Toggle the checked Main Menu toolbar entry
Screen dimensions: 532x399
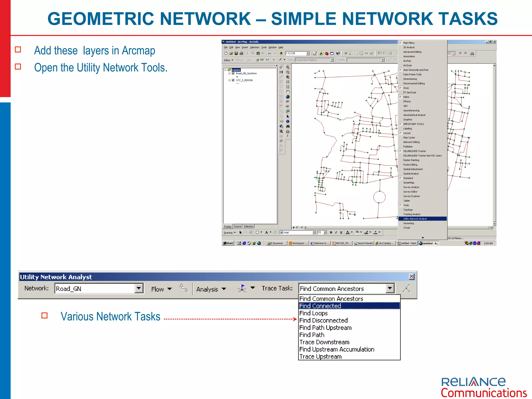coord(423,43)
